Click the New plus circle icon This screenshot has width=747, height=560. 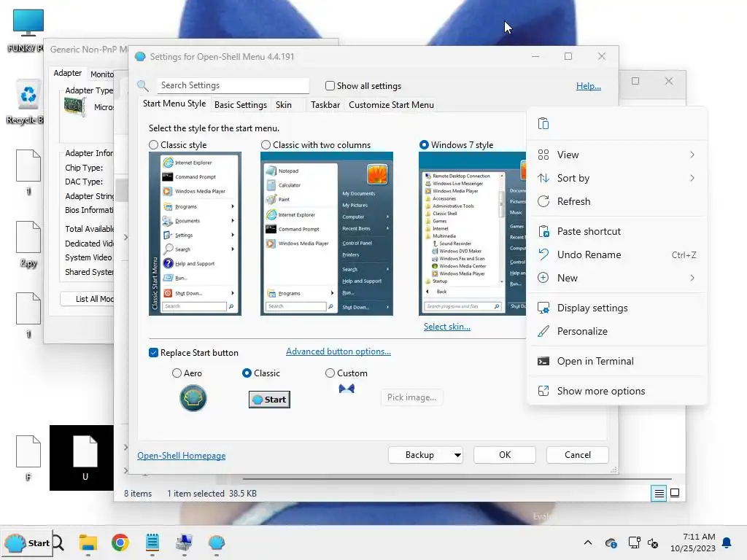[543, 278]
